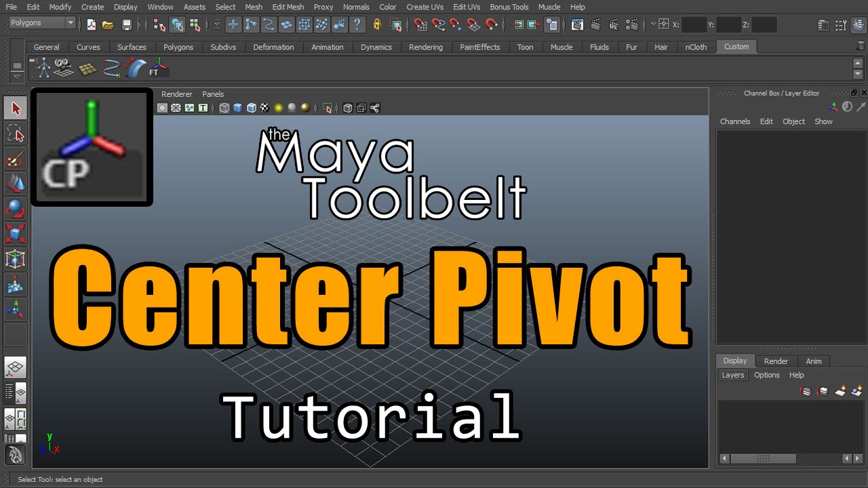Switch to the Polygons shelf tab
This screenshot has width=868, height=488.
178,47
